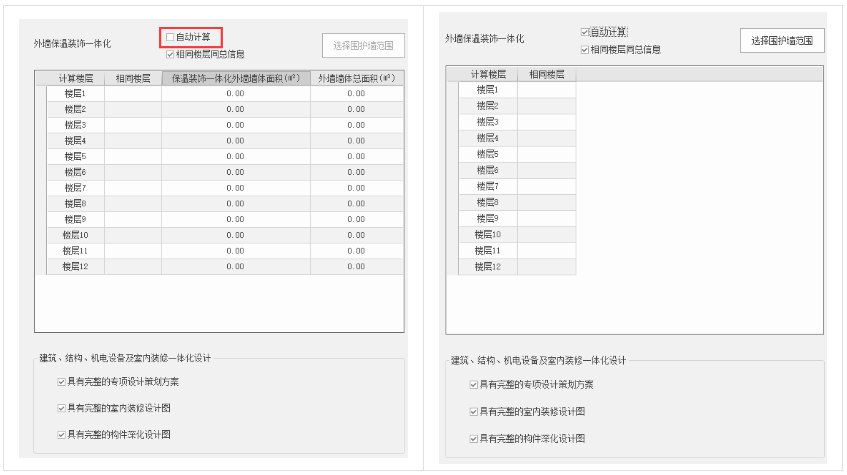Click 保温装饰一体化外墙墙体面积 column header
The width and height of the screenshot is (847, 475).
[236, 78]
